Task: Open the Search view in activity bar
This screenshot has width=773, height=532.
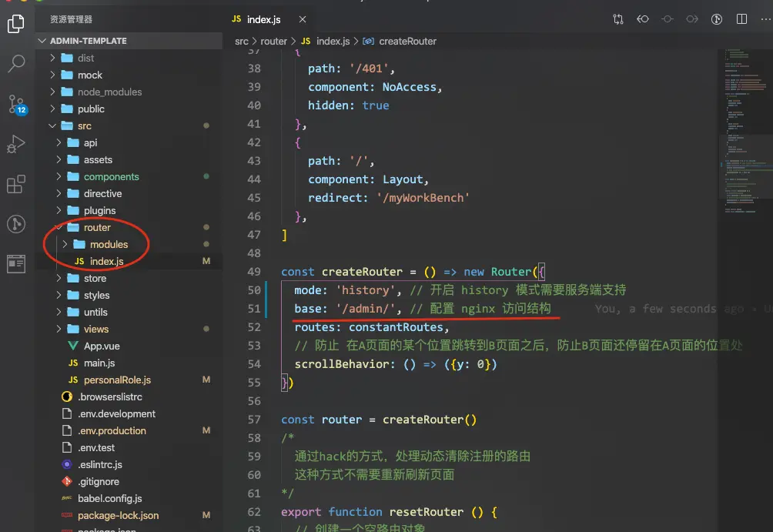Action: pos(16,63)
